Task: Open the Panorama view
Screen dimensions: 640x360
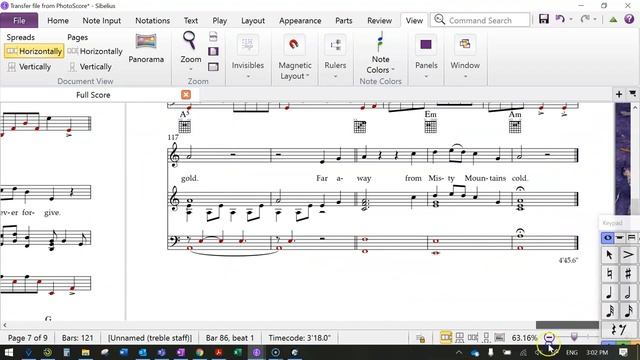Action: click(x=146, y=48)
